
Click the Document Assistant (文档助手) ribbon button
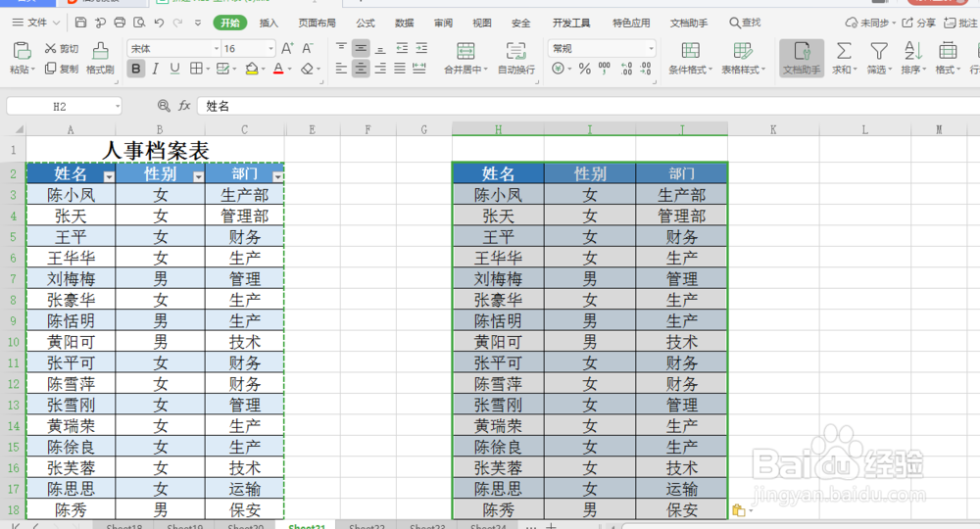coord(802,58)
